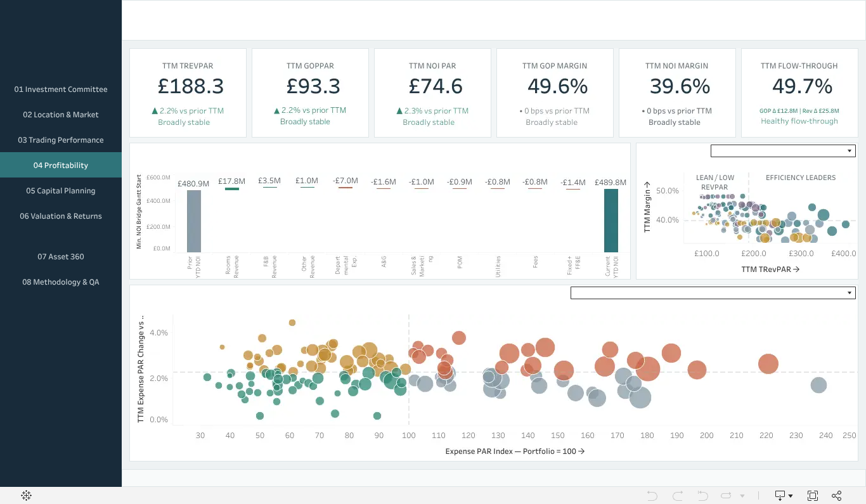Open 08 Methodology & QA

(61, 282)
